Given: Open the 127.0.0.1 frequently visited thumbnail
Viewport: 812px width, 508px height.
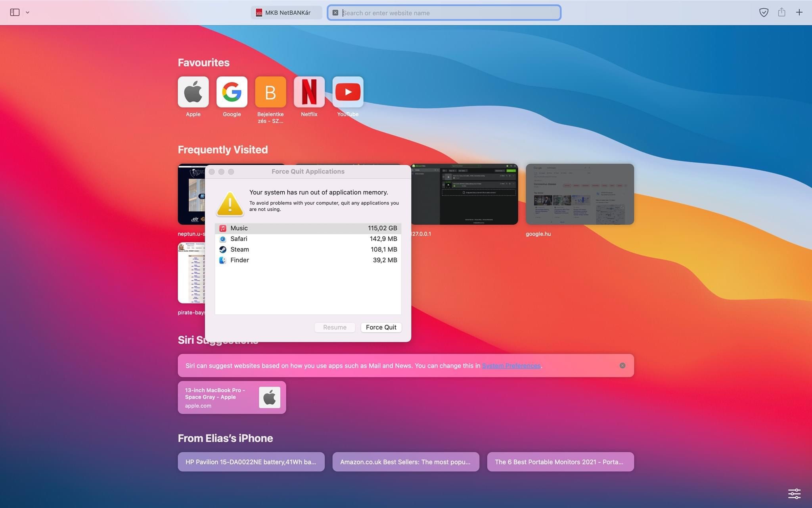Looking at the screenshot, I should click(465, 194).
